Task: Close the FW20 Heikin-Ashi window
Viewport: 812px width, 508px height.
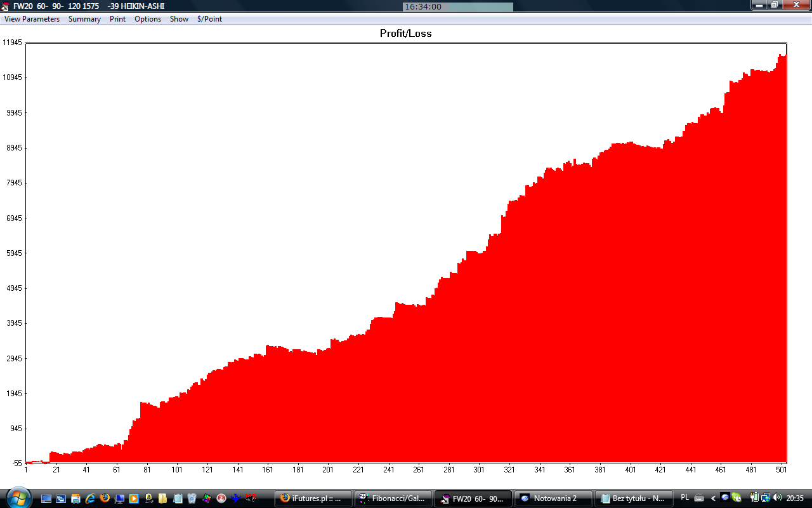Action: point(796,5)
